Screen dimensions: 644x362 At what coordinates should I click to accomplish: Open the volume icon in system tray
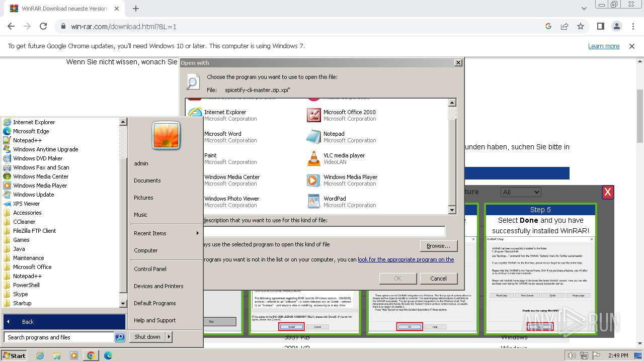[573, 355]
